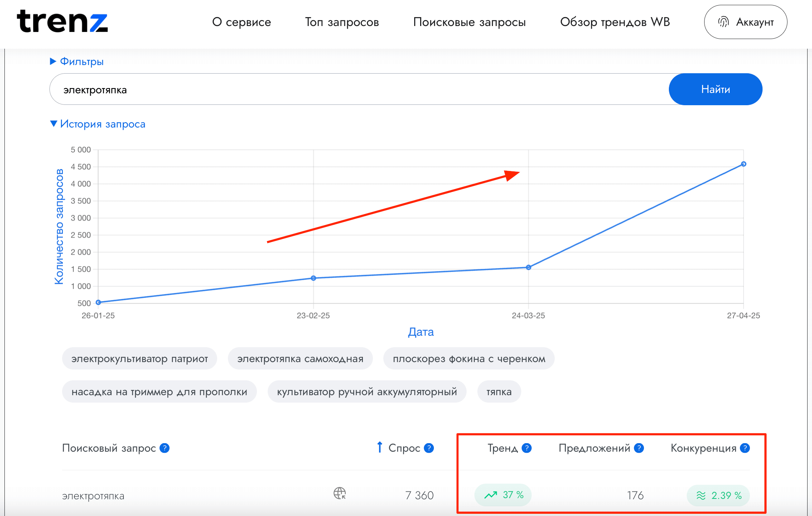The image size is (812, 516).
Task: Click help icon next to Предложений
Action: tap(639, 448)
